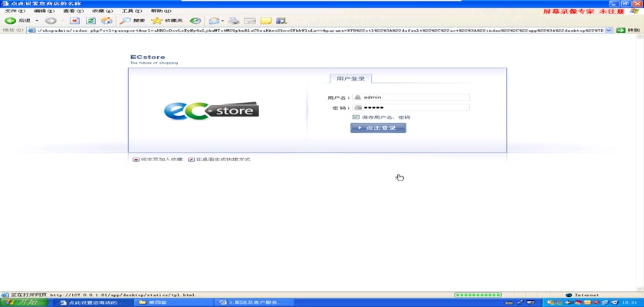644x307 pixels.
Task: Open the Forward history dropdown arrow
Action: (62, 21)
